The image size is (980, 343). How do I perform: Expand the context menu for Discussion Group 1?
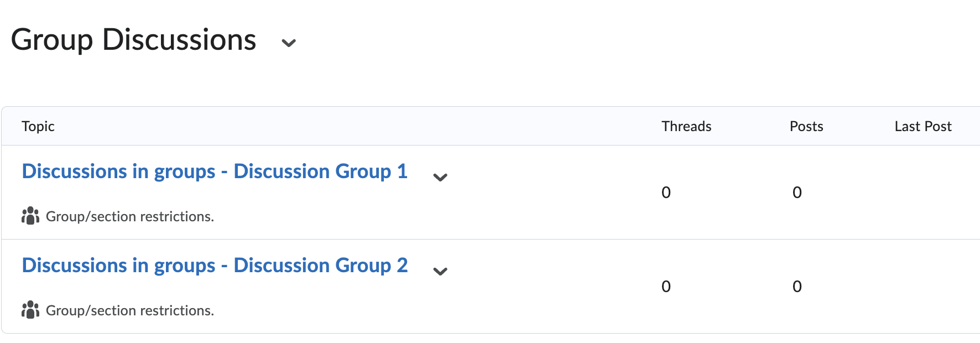(441, 178)
